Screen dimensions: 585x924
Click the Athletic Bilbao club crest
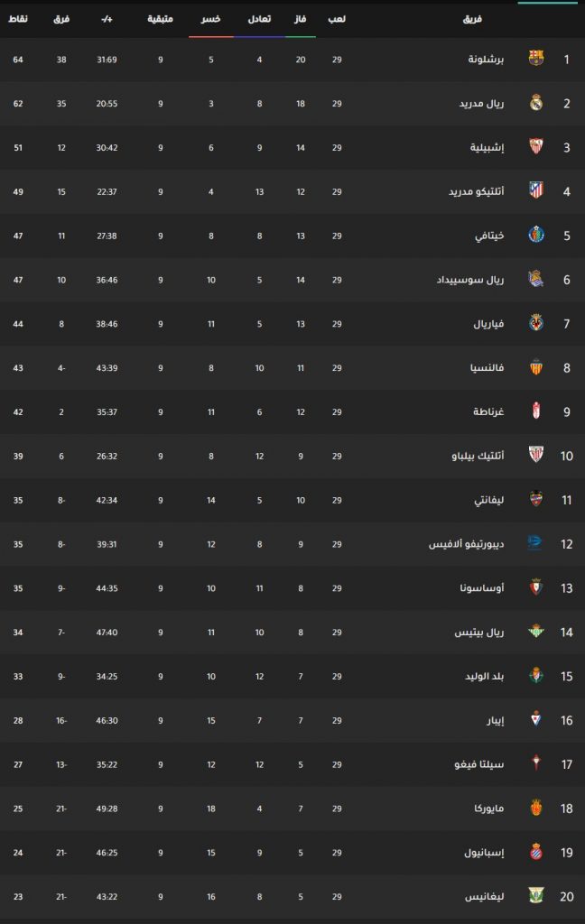tap(536, 455)
